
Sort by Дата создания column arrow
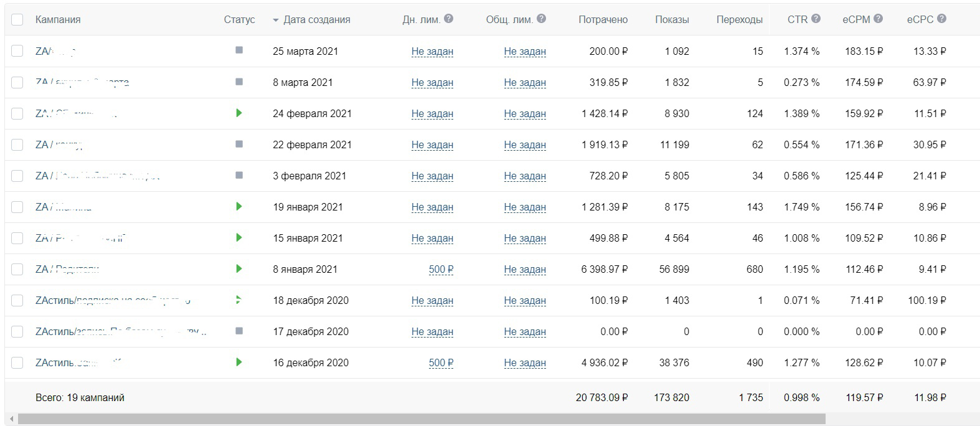coord(276,20)
